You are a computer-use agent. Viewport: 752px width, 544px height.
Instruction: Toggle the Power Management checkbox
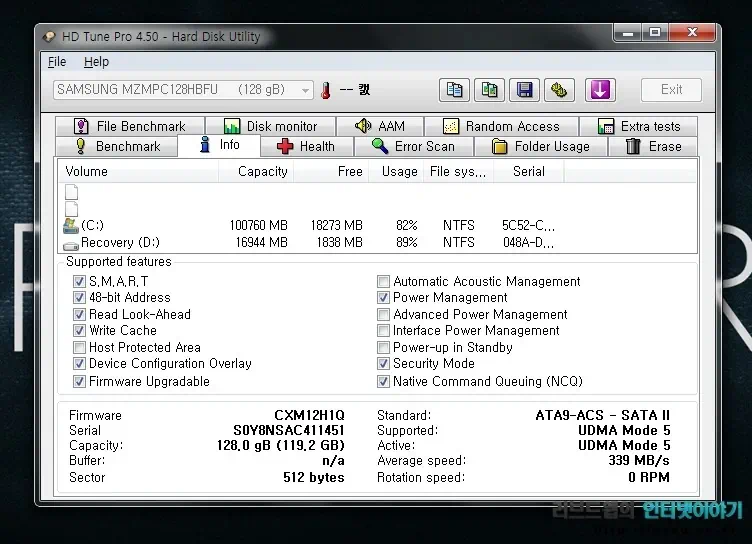coord(383,297)
